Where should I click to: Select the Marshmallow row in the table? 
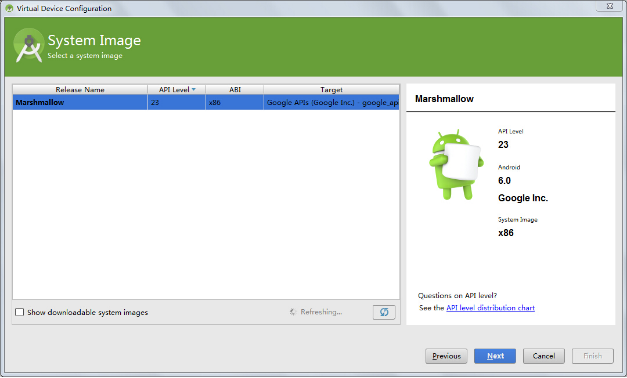tap(206, 102)
